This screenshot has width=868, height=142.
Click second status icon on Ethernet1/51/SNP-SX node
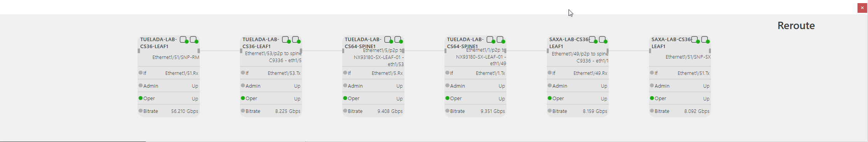coord(705,40)
